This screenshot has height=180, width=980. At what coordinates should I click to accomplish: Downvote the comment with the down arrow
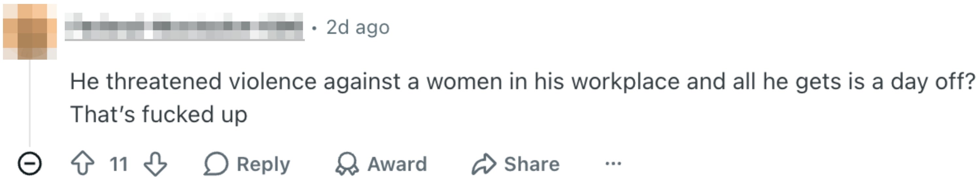[155, 164]
